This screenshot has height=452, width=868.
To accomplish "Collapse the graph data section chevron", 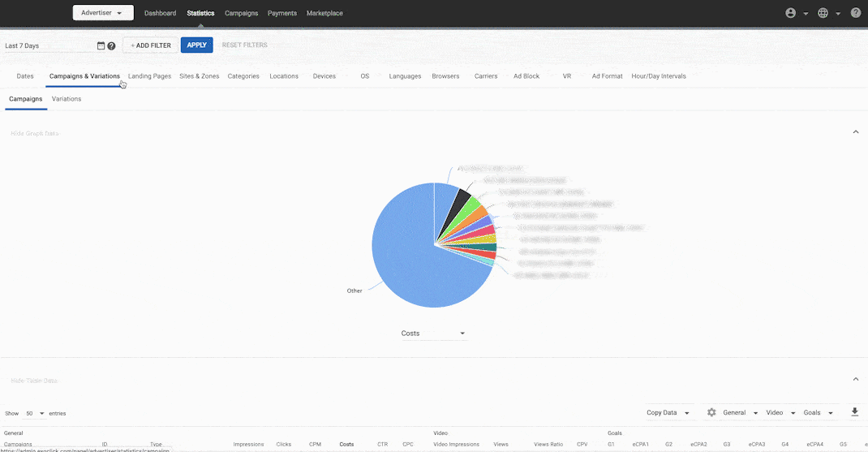I will pyautogui.click(x=855, y=132).
